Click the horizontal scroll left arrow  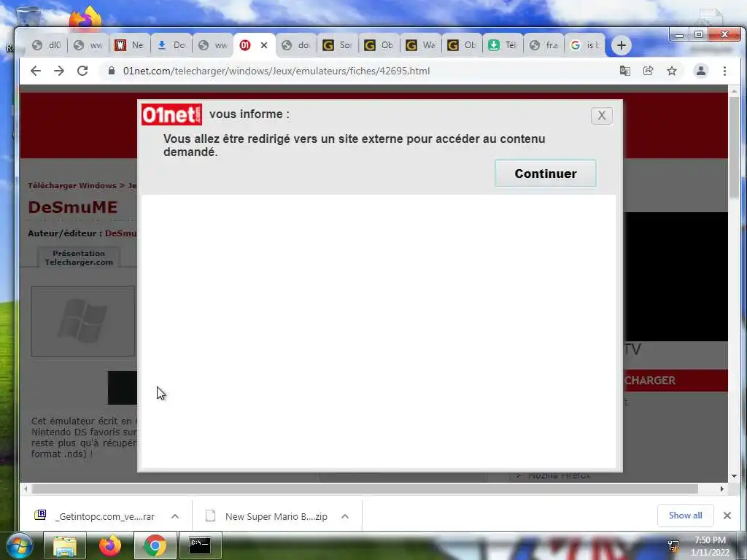[26, 489]
